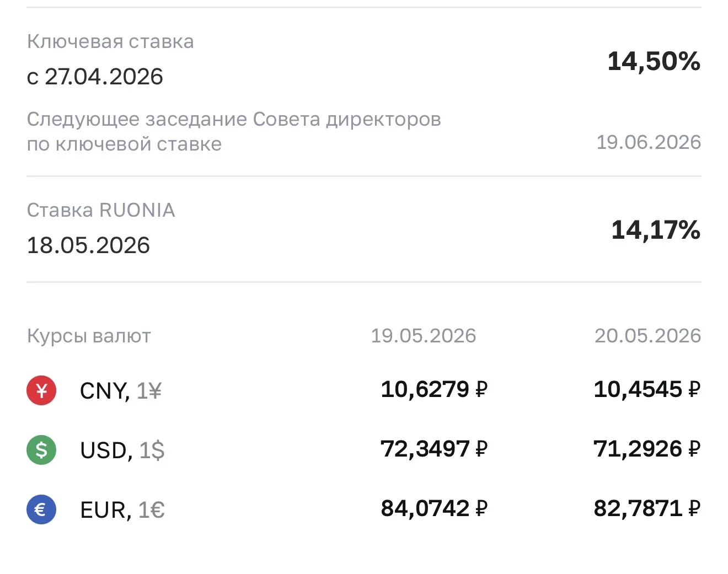Click the RUONIA date 18.05.2026

click(88, 245)
